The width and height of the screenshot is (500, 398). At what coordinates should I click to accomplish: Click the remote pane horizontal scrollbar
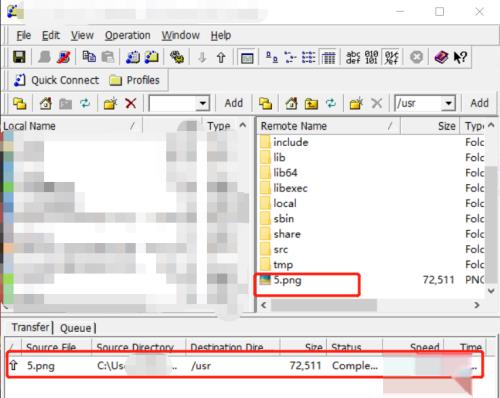pyautogui.click(x=370, y=305)
